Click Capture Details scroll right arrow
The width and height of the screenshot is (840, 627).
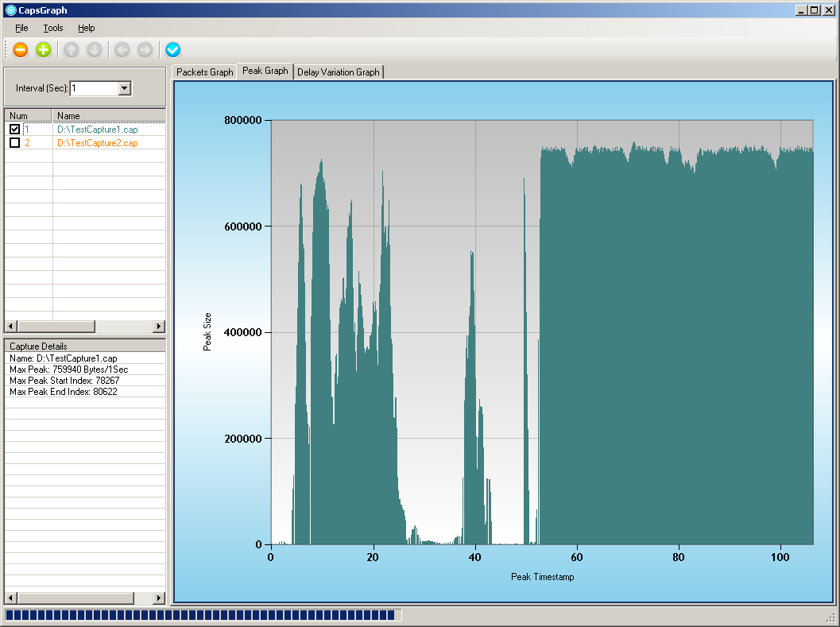point(159,598)
